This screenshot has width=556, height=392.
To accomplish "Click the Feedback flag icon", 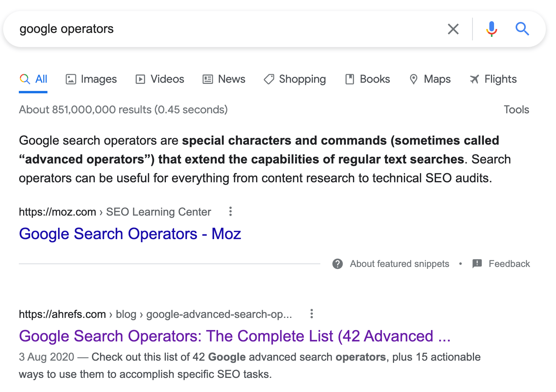I will [477, 263].
